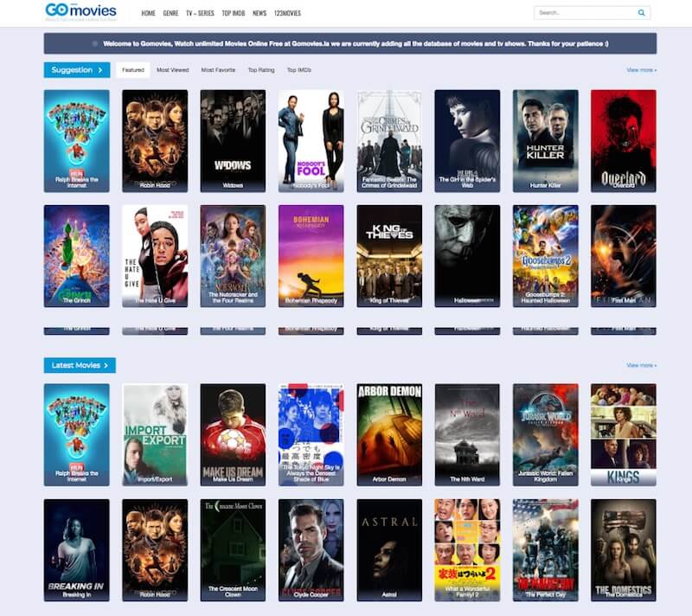692x616 pixels.
Task: Open Fantastic Beasts Crimes of Grindelwald poster
Action: [389, 141]
